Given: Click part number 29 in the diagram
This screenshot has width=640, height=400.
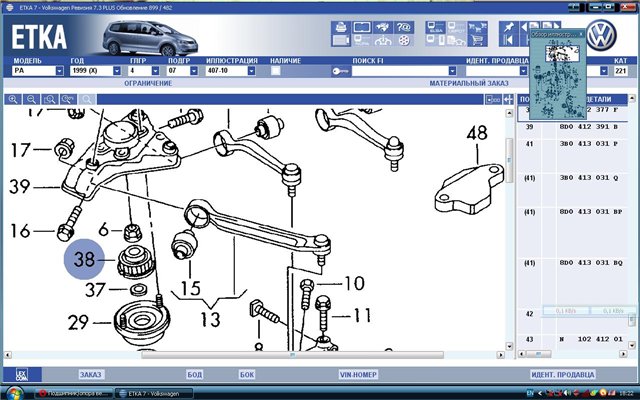Looking at the screenshot, I should point(78,322).
